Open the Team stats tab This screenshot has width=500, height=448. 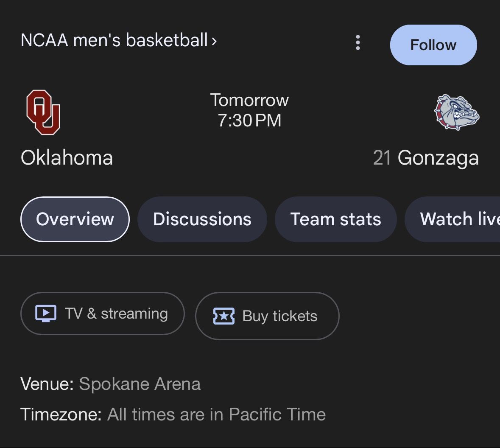click(335, 219)
